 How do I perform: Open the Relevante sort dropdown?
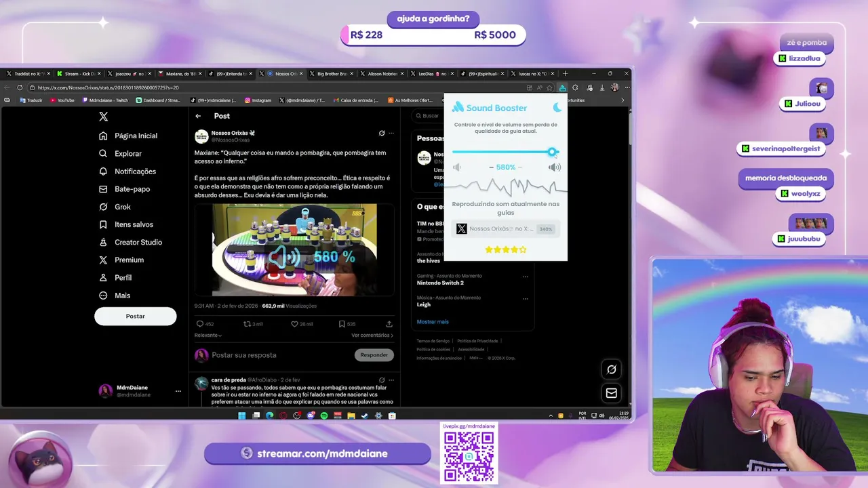pos(208,335)
